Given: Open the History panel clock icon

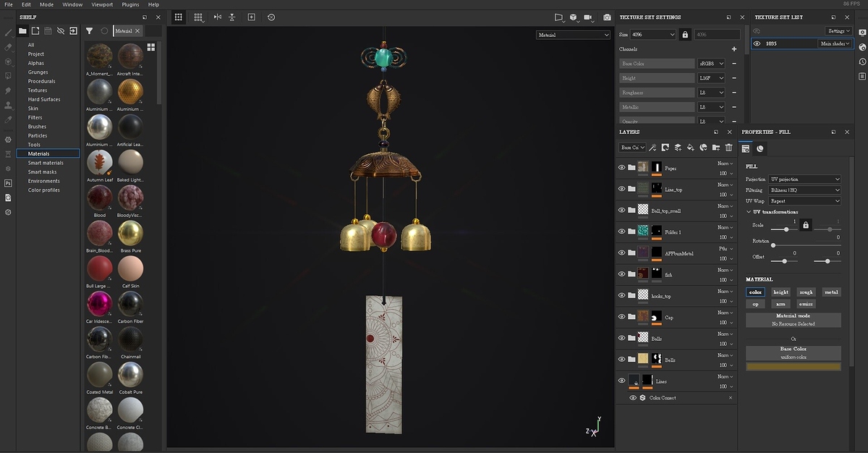Looking at the screenshot, I should point(862,62).
